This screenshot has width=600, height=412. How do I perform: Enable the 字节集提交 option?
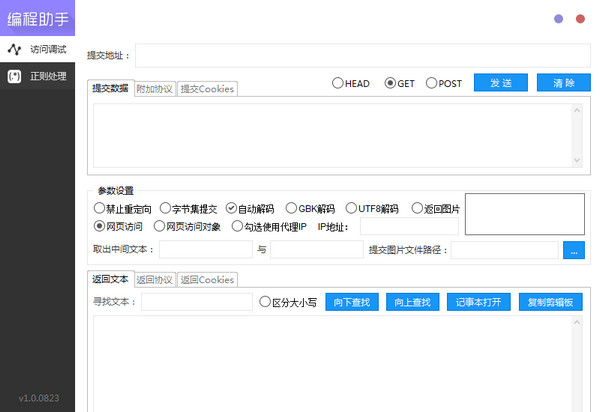point(188,208)
